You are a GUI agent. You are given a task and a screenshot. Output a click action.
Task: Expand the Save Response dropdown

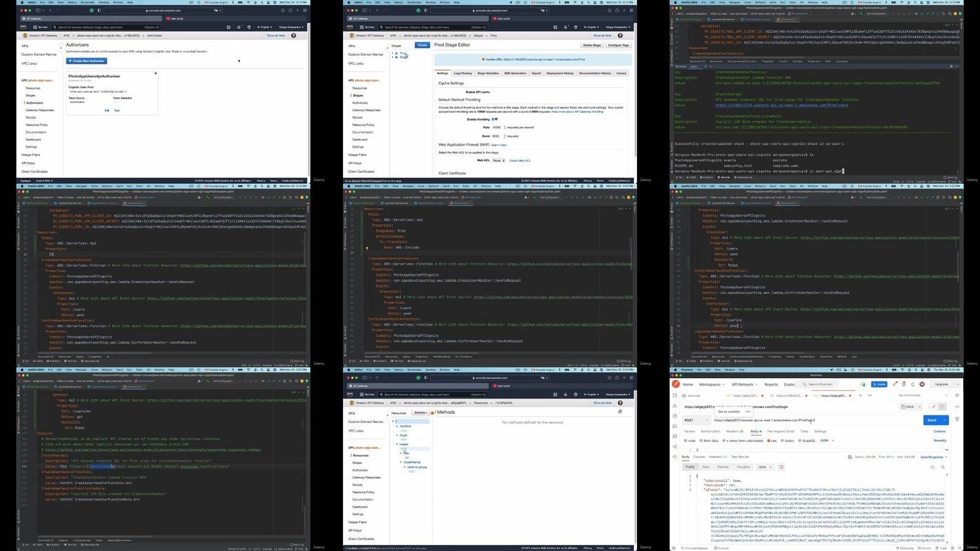[933, 457]
